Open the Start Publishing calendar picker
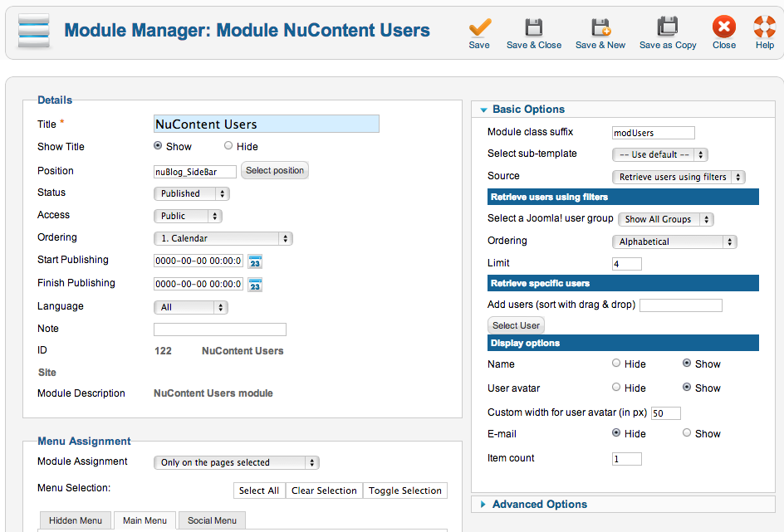 click(255, 261)
